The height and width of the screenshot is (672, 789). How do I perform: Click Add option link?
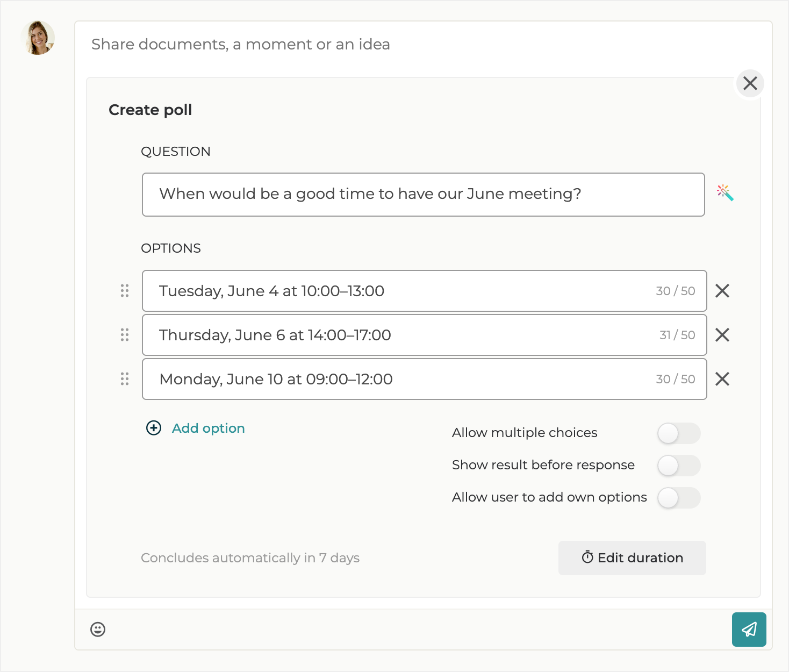point(208,428)
